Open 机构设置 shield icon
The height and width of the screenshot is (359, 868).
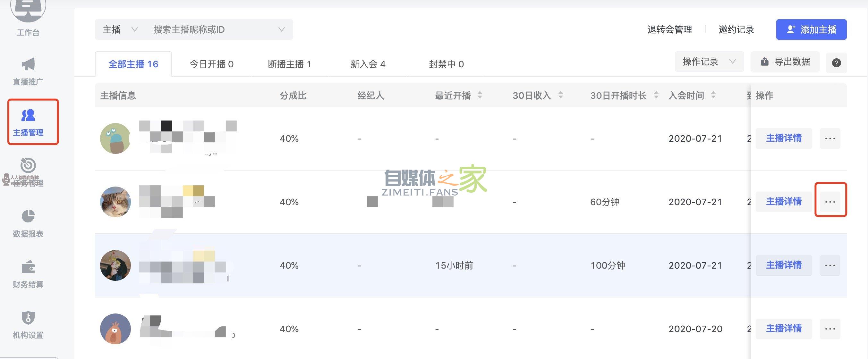coord(28,318)
